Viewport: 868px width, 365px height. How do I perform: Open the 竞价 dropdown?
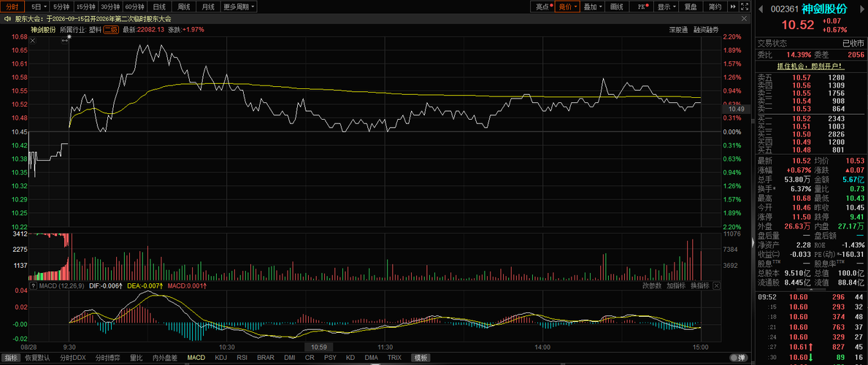tap(567, 7)
